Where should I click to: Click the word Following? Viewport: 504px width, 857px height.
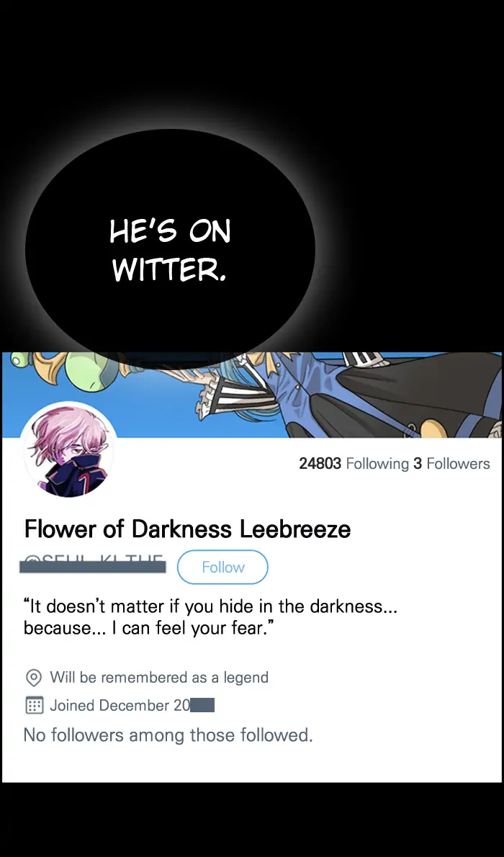tap(377, 464)
